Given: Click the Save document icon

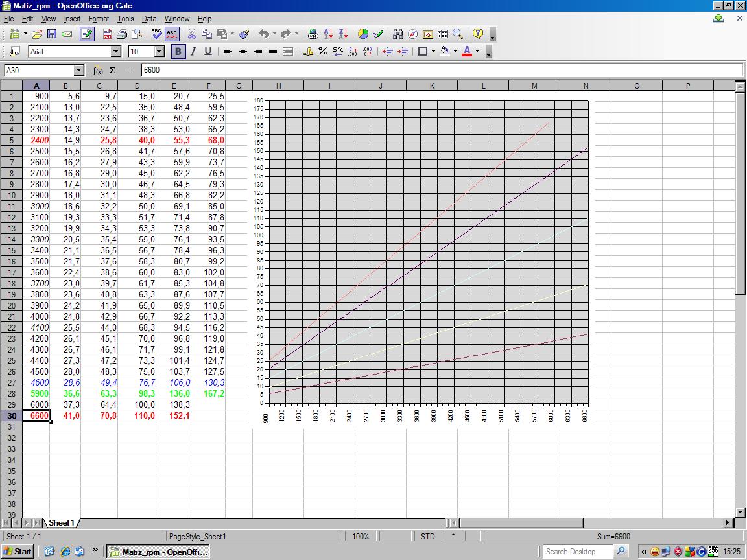Looking at the screenshot, I should point(52,34).
